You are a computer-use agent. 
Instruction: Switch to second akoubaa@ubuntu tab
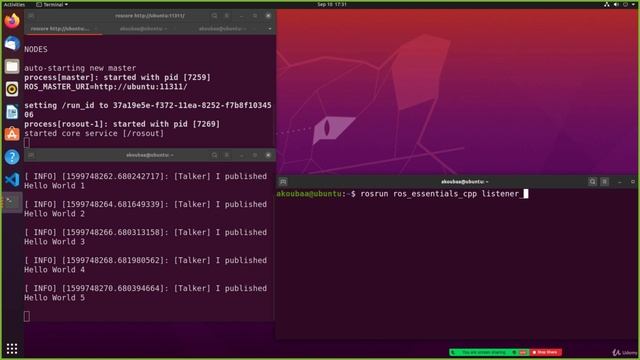[x=143, y=29]
